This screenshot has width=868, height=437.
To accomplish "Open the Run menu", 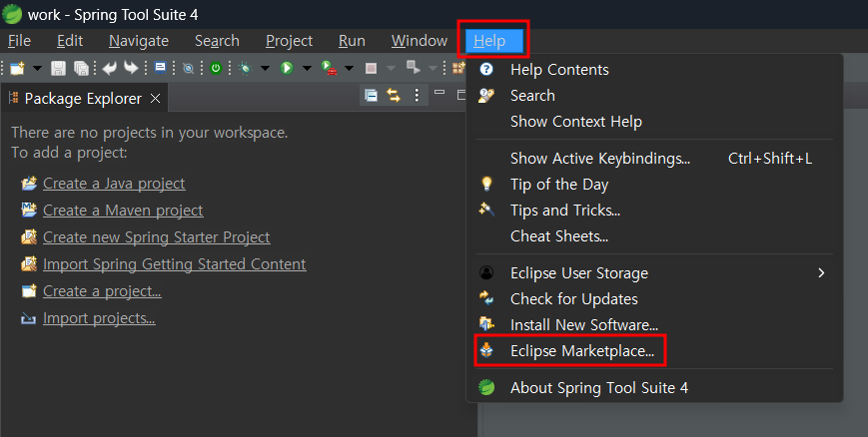I will [x=352, y=41].
